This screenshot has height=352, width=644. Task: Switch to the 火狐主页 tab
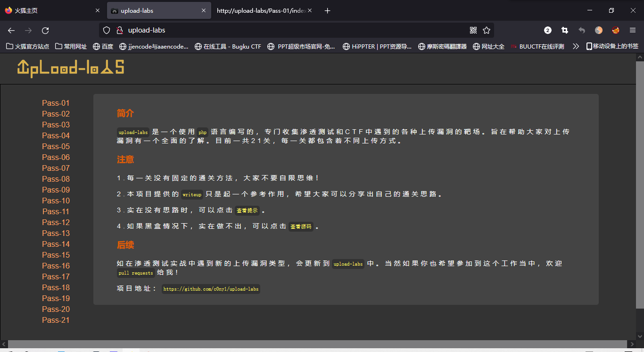53,10
